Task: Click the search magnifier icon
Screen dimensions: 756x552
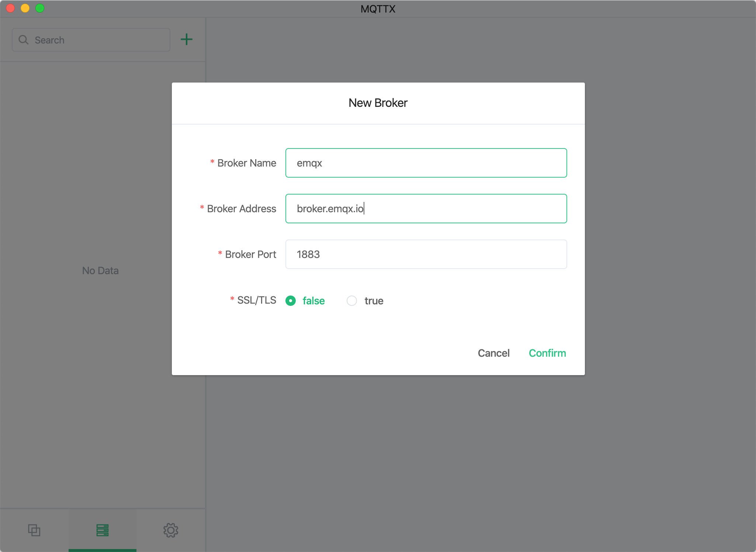Action: click(x=24, y=39)
